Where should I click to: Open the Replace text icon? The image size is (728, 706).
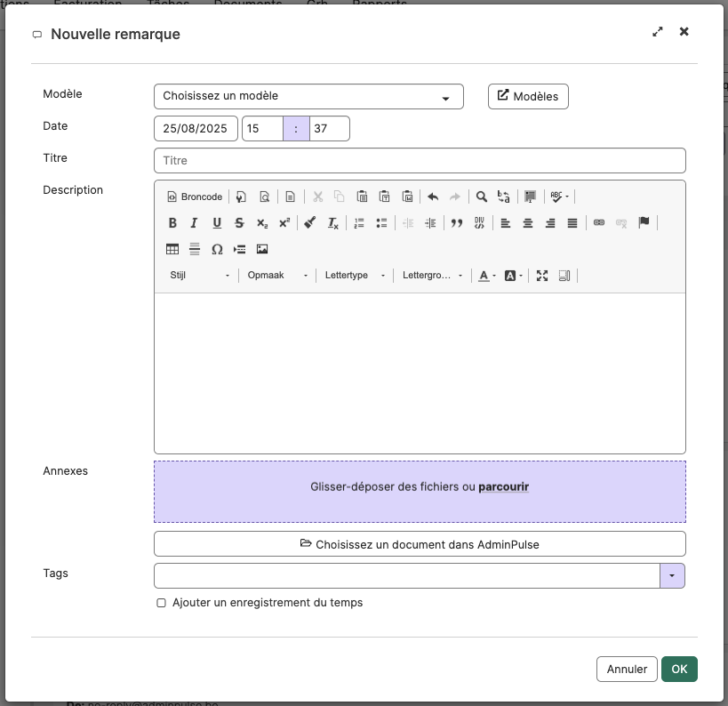pyautogui.click(x=504, y=197)
